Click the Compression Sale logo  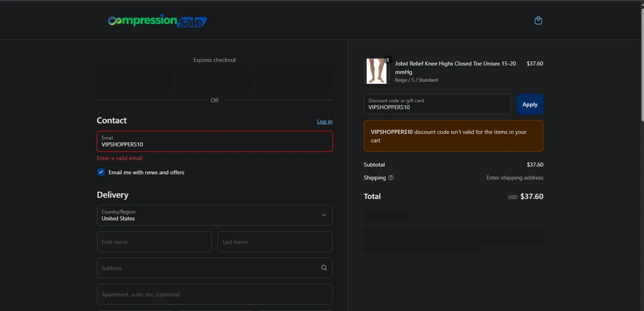tap(158, 20)
